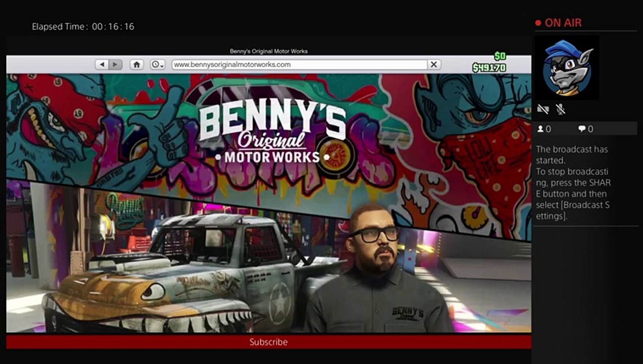Go back with browser back arrow
Image resolution: width=643 pixels, height=364 pixels.
(x=102, y=65)
